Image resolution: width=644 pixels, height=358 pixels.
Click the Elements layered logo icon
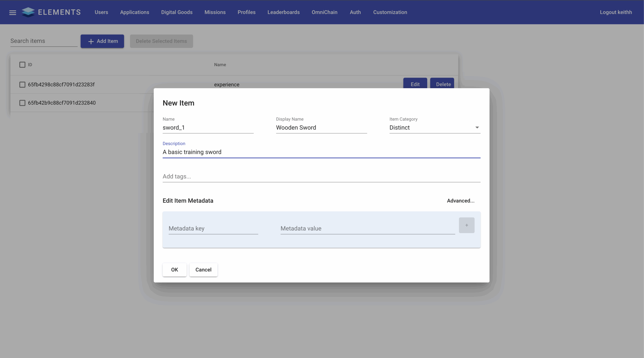pyautogui.click(x=28, y=12)
